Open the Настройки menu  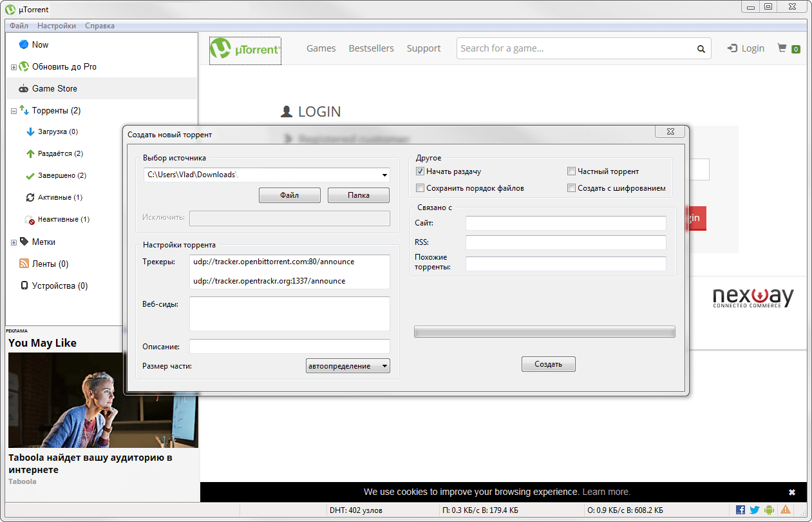click(x=57, y=26)
